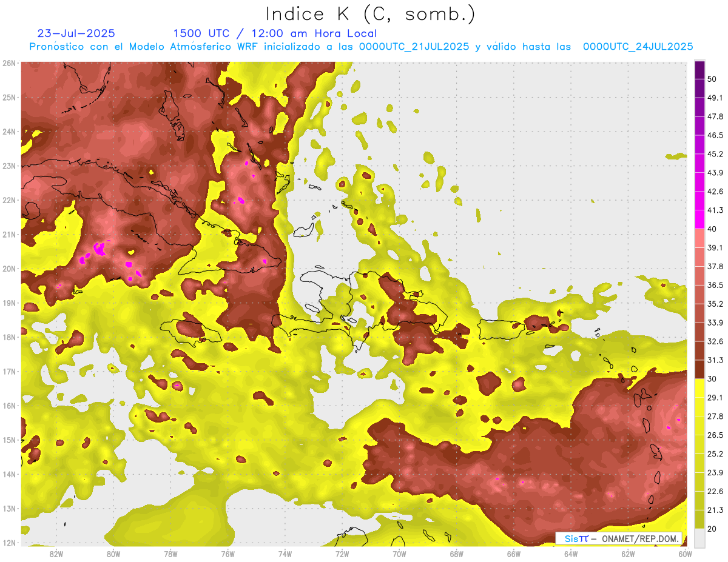
Task: Click the colorbar value 26.5
Action: 715,435
